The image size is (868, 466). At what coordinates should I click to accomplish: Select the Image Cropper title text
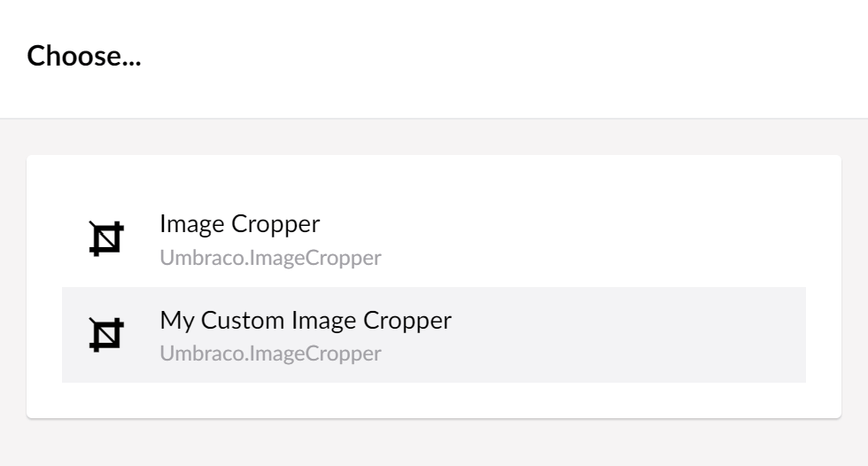click(x=239, y=224)
